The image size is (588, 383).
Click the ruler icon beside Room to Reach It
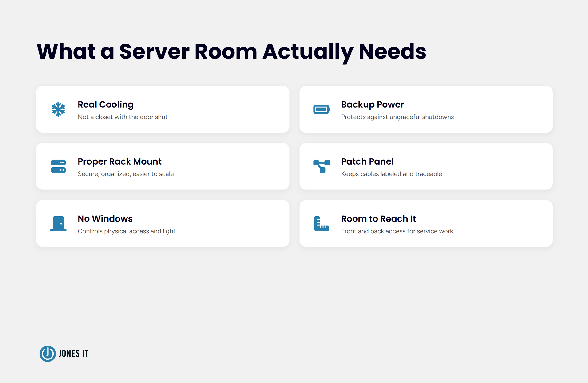[322, 224]
